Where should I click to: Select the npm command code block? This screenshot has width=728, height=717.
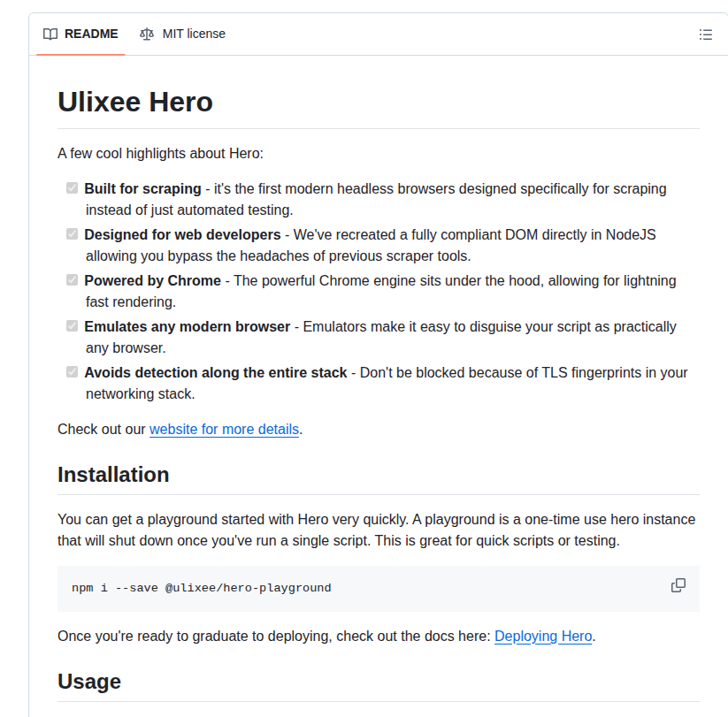[201, 587]
